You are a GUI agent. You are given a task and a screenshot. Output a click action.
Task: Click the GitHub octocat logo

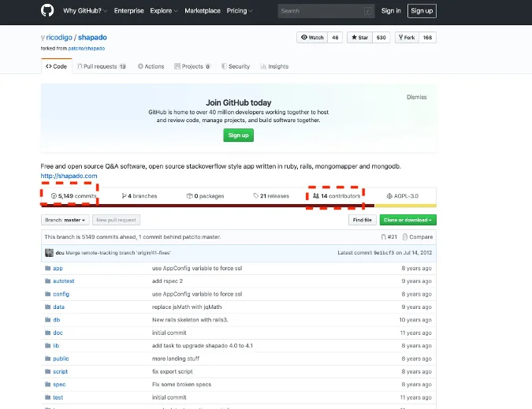47,10
